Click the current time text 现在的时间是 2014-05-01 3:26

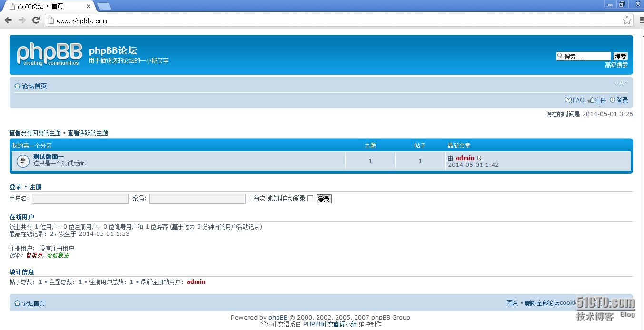click(x=589, y=114)
